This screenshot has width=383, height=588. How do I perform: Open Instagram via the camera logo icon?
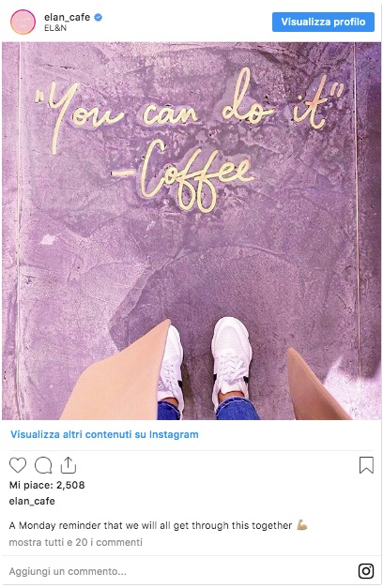pyautogui.click(x=366, y=571)
